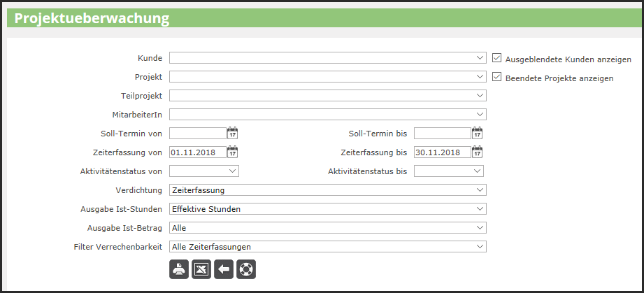Viewport: 644px width, 293px height.
Task: Click Zeiterfassung bis field 30.11.2018
Action: pos(442,152)
